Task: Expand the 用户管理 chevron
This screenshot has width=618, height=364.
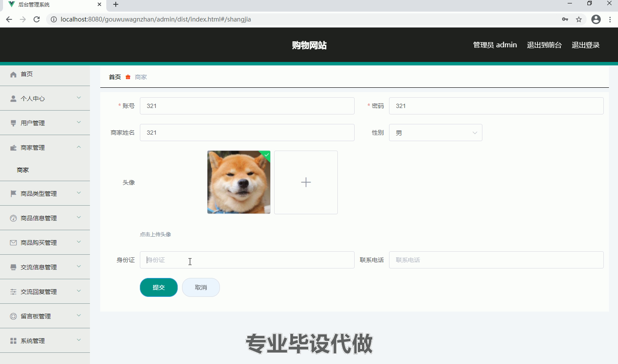Action: pyautogui.click(x=79, y=122)
